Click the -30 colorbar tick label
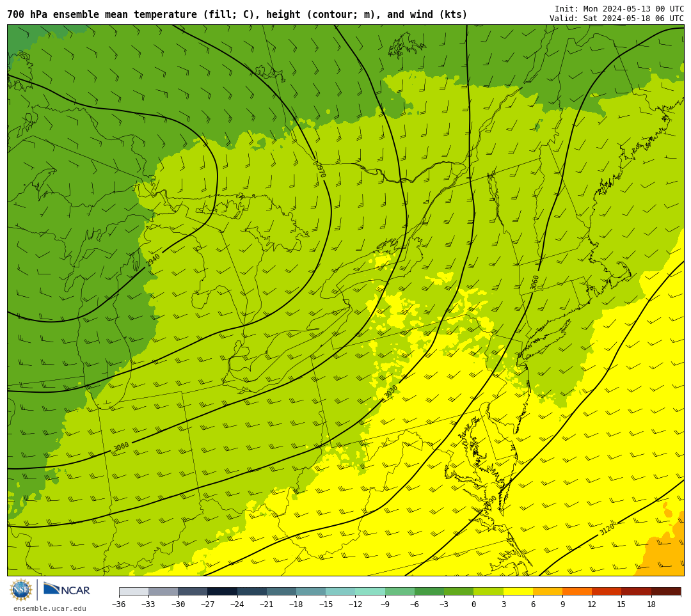 pos(178,604)
